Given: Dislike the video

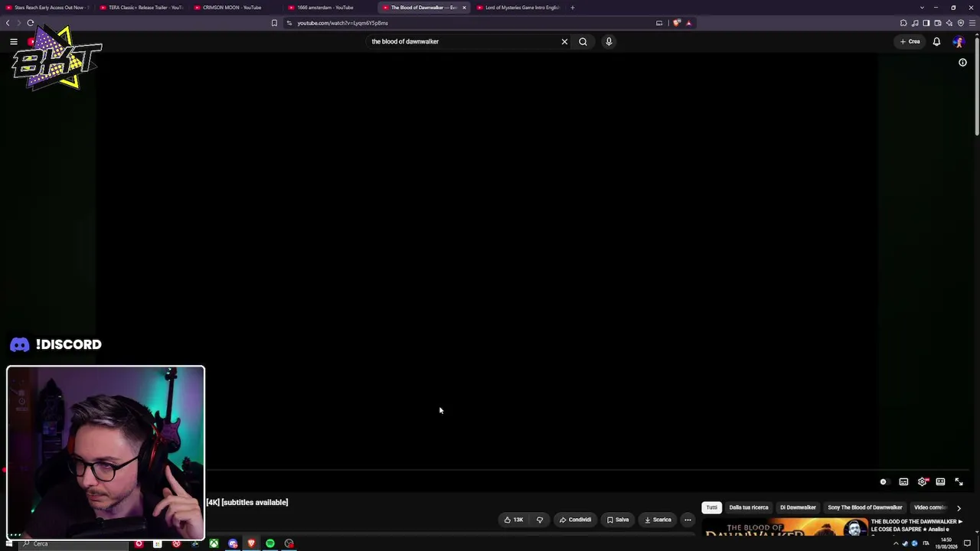Looking at the screenshot, I should [540, 520].
